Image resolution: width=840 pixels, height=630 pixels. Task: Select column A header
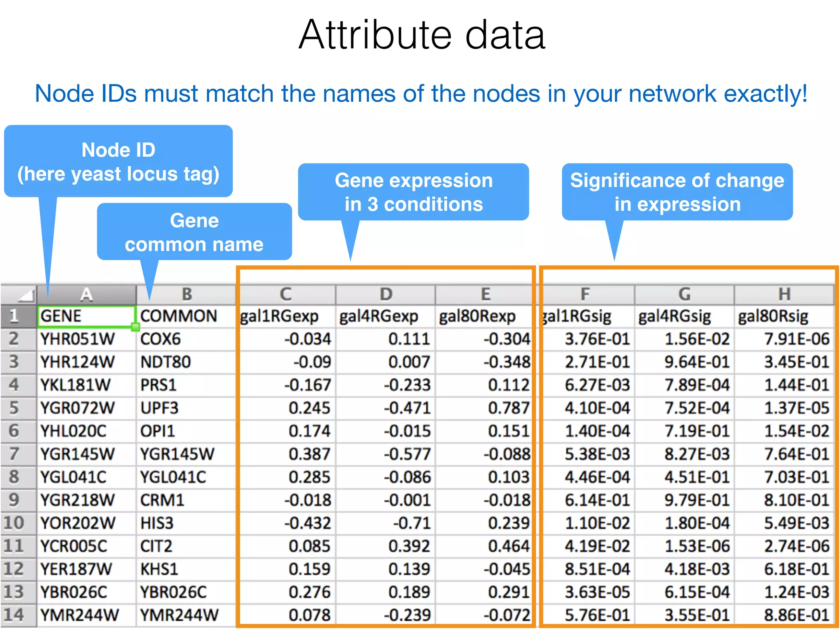(x=87, y=294)
